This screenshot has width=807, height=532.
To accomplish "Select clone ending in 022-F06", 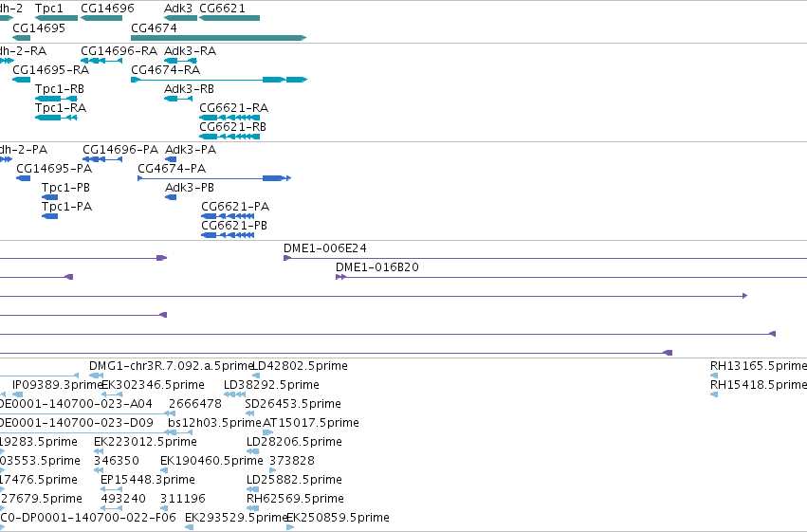I will [88, 519].
